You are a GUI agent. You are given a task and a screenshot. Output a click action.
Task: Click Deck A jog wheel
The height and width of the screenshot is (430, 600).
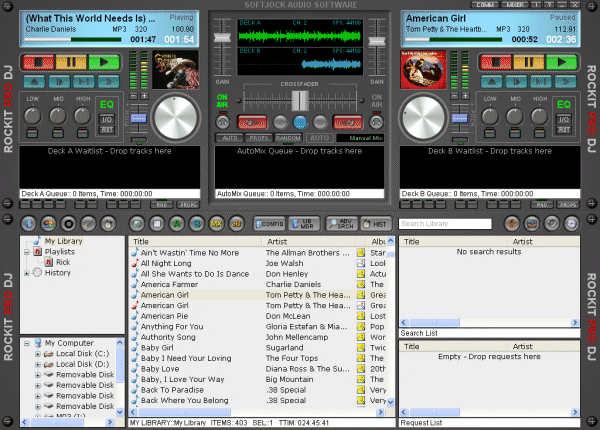point(176,117)
